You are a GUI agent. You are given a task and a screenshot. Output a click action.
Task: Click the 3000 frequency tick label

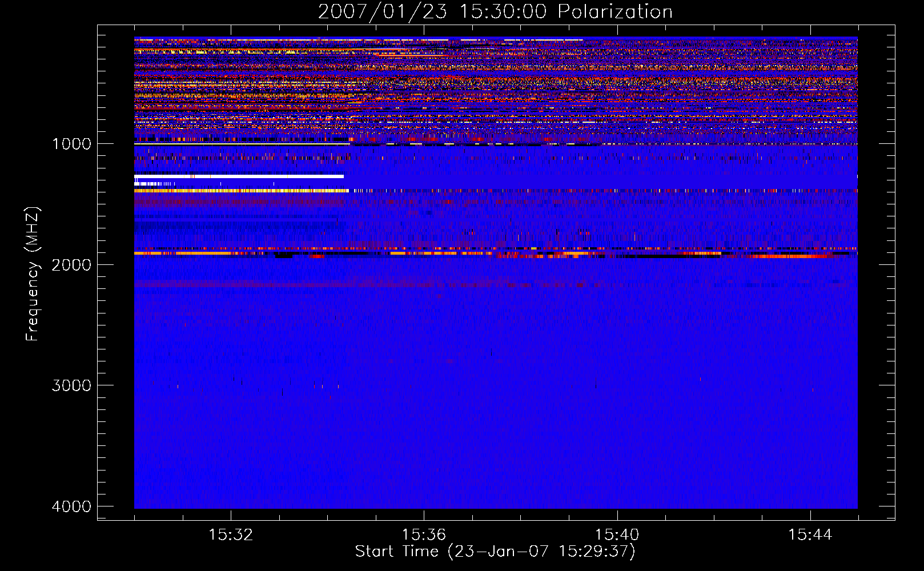pos(71,385)
